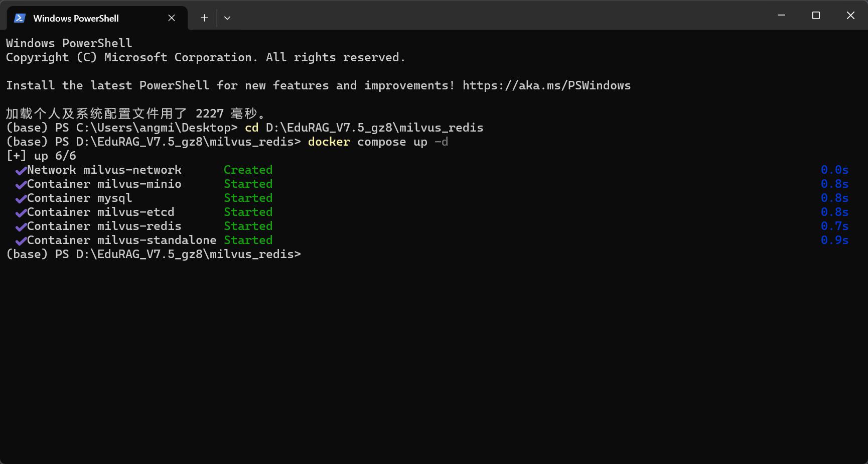The image size is (868, 464).
Task: Click the 'Started' status for milvus-etcd
Action: (x=248, y=212)
